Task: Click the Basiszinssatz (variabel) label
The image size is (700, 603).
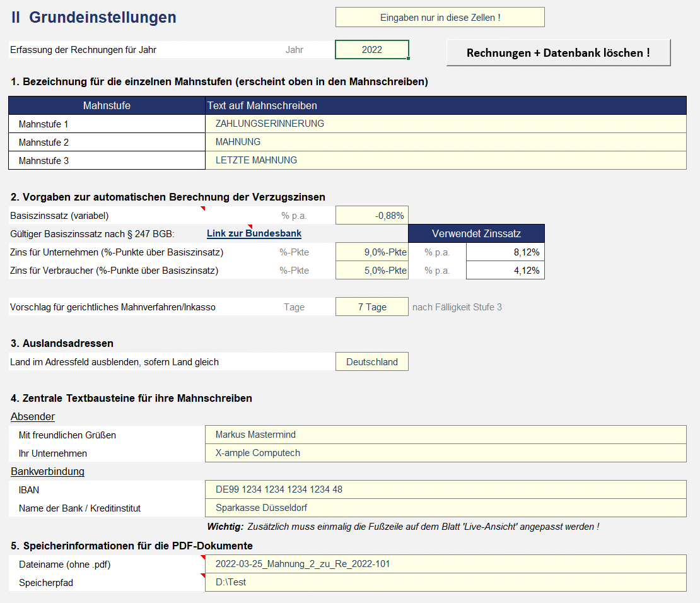Action: [x=59, y=215]
